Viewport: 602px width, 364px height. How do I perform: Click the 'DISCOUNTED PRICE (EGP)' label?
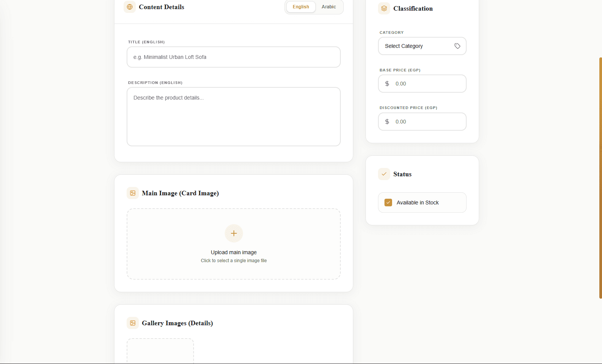pyautogui.click(x=408, y=108)
